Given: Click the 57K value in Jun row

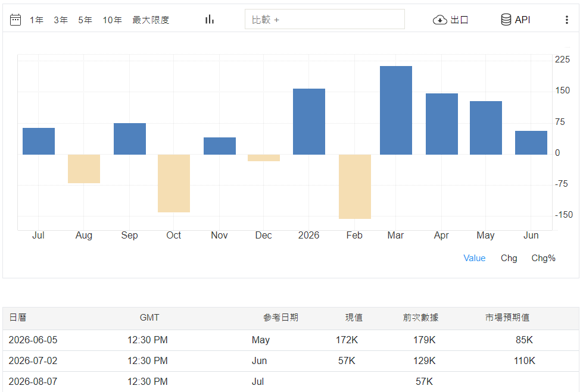Looking at the screenshot, I should point(347,361).
